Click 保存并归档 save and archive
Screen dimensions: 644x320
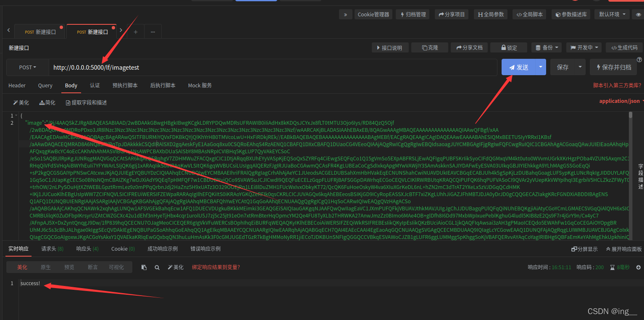point(613,67)
